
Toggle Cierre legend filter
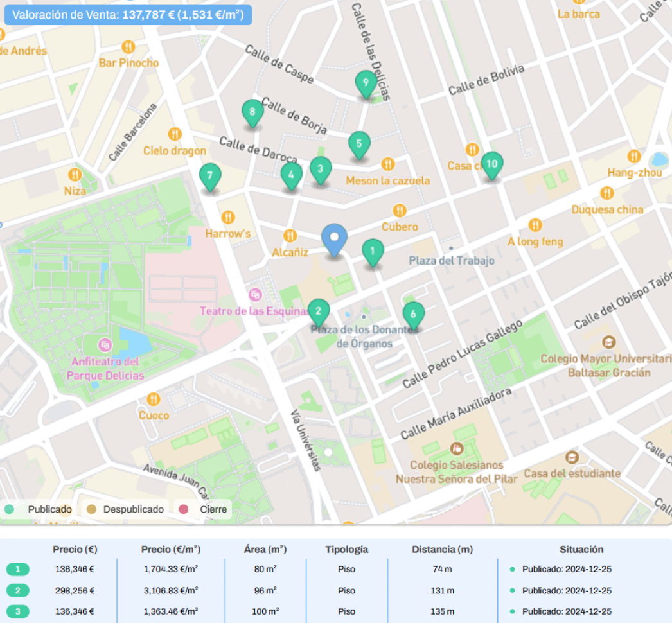pos(204,509)
